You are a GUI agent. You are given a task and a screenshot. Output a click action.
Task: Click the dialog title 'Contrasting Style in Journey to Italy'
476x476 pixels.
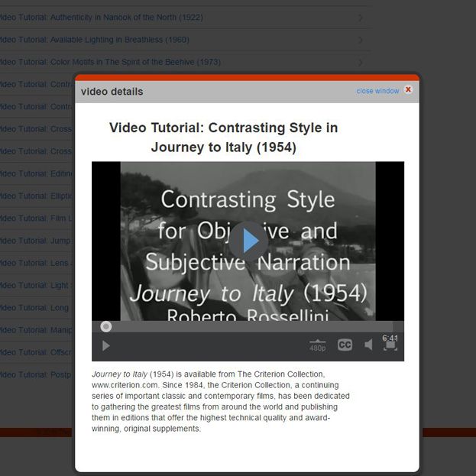(x=223, y=138)
